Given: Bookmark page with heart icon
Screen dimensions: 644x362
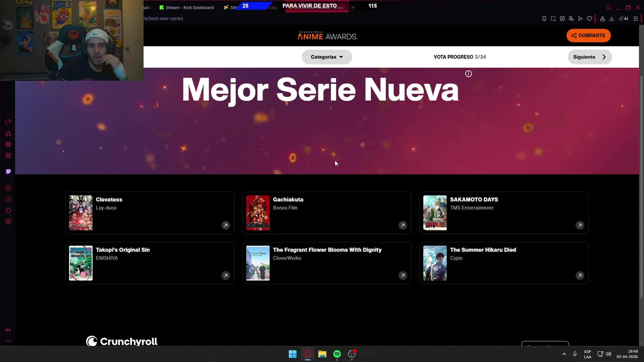Looking at the screenshot, I should click(589, 19).
